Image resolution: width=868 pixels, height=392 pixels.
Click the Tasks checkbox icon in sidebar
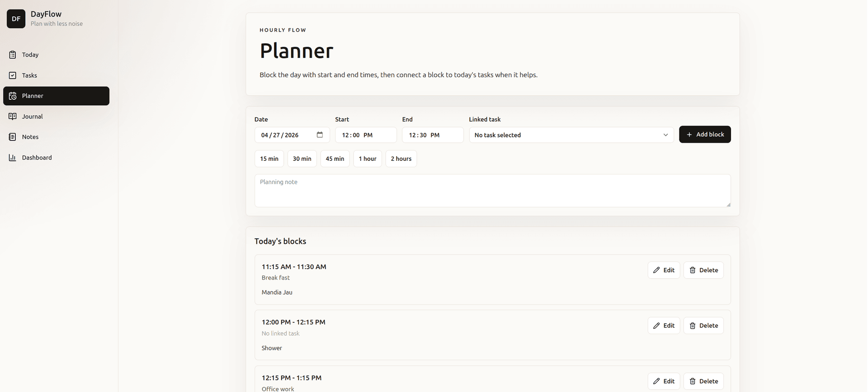pos(13,75)
